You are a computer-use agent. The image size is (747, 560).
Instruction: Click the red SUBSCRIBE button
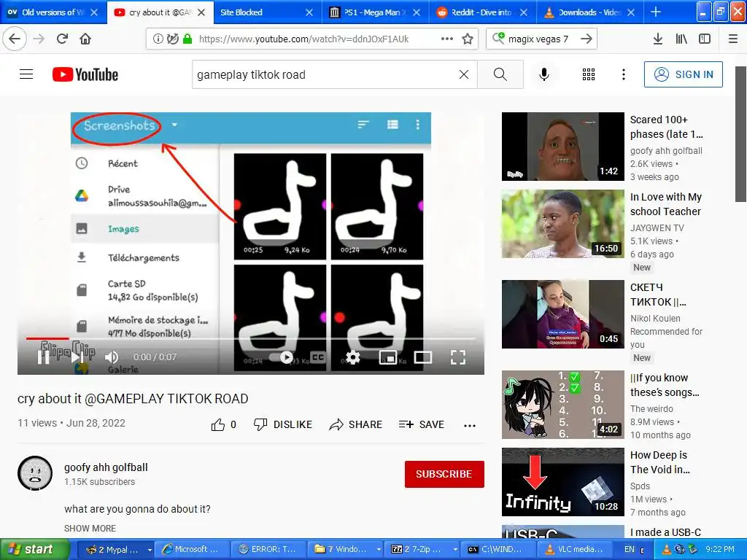(x=444, y=474)
